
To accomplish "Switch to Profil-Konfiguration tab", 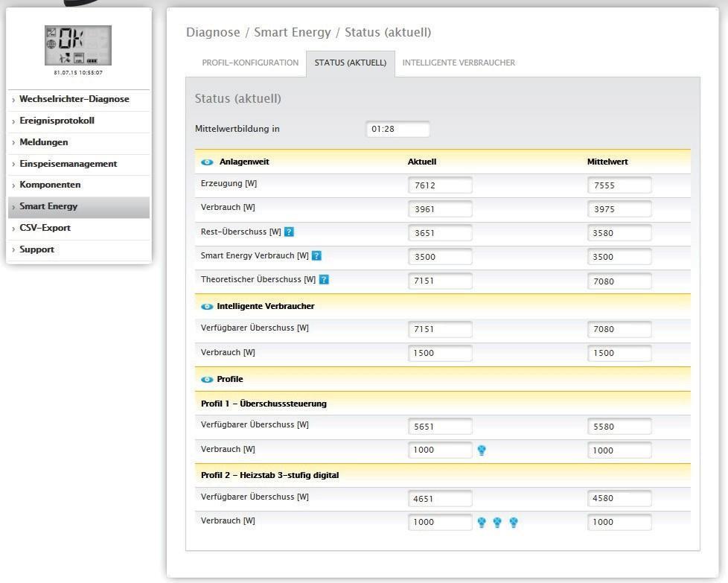I will point(250,63).
